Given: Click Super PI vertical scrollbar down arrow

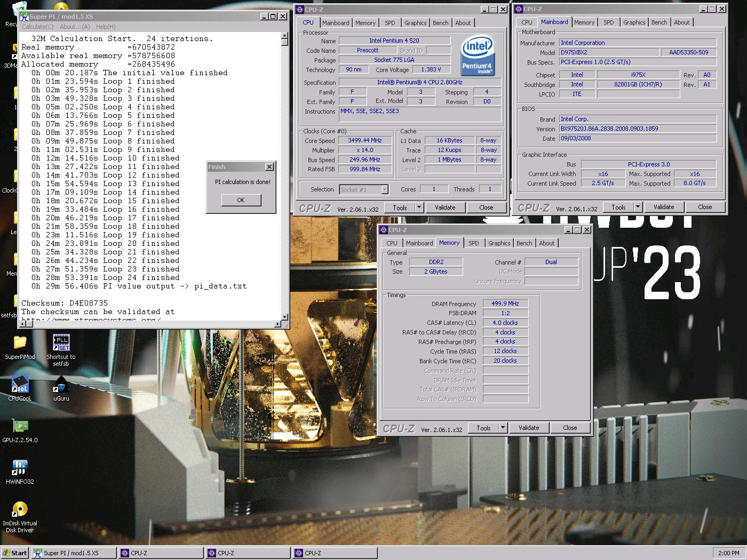Looking at the screenshot, I should (285, 316).
